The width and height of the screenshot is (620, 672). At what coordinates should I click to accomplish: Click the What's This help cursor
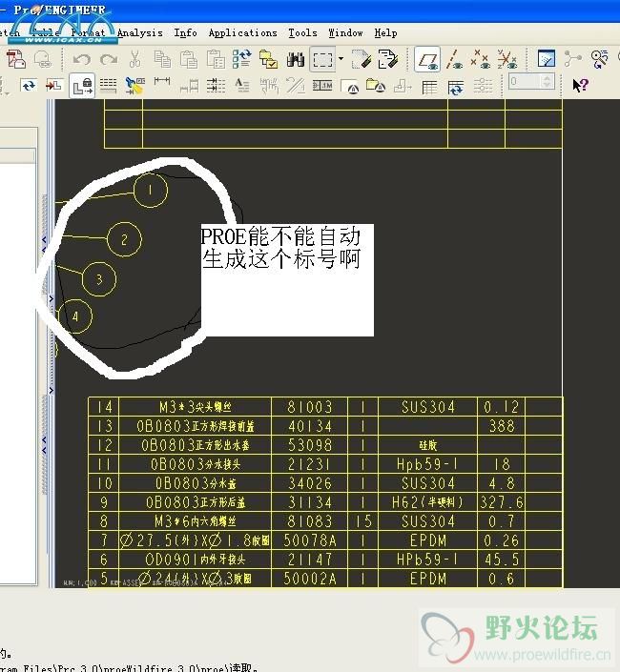pos(580,85)
